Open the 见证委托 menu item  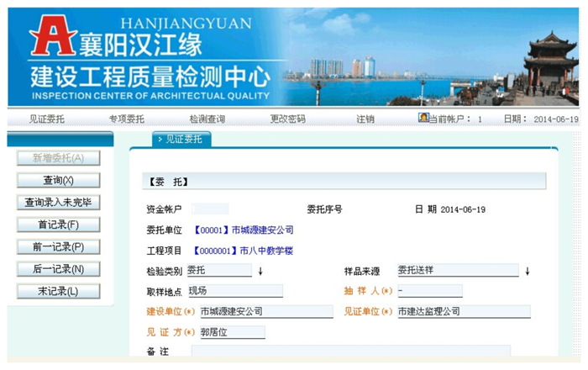pyautogui.click(x=46, y=119)
